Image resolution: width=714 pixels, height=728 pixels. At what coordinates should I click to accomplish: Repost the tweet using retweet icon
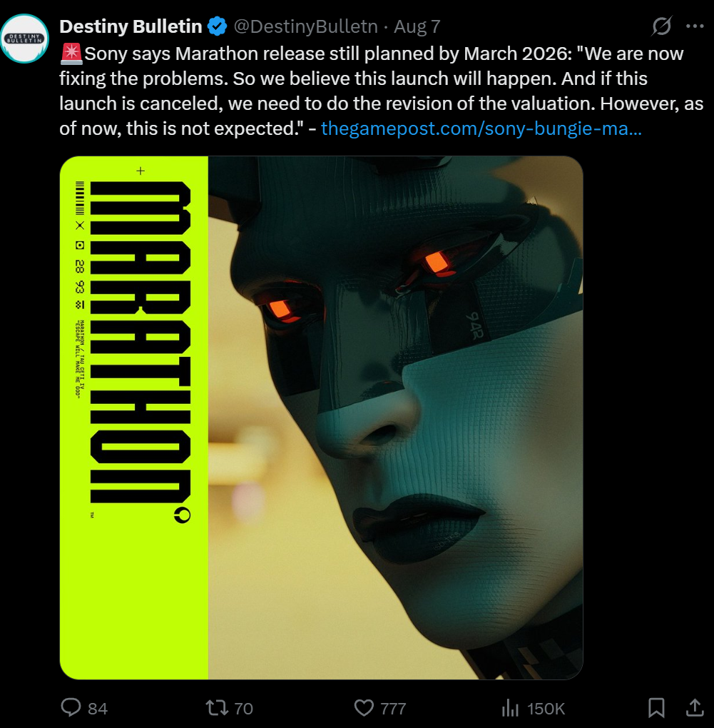click(x=217, y=707)
